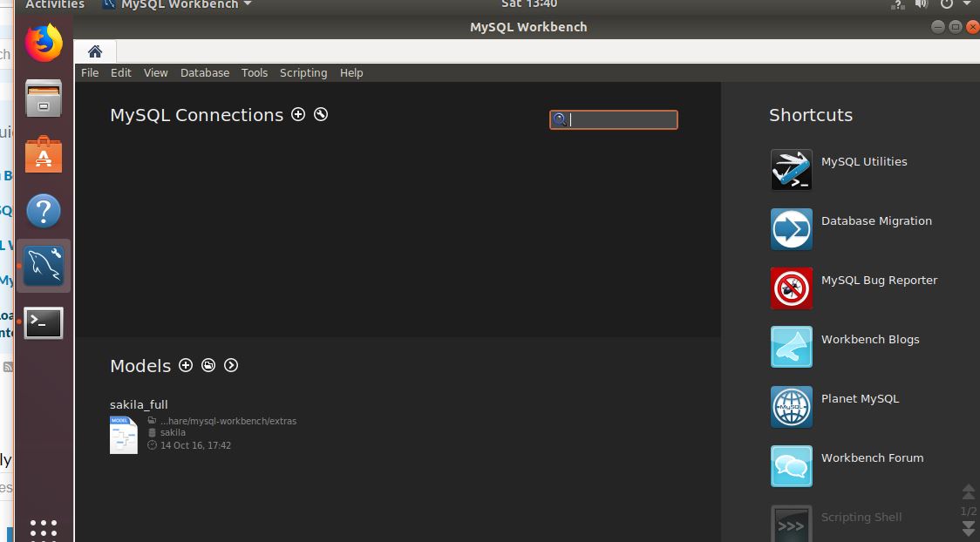Open an existing model via folder icon

click(208, 365)
